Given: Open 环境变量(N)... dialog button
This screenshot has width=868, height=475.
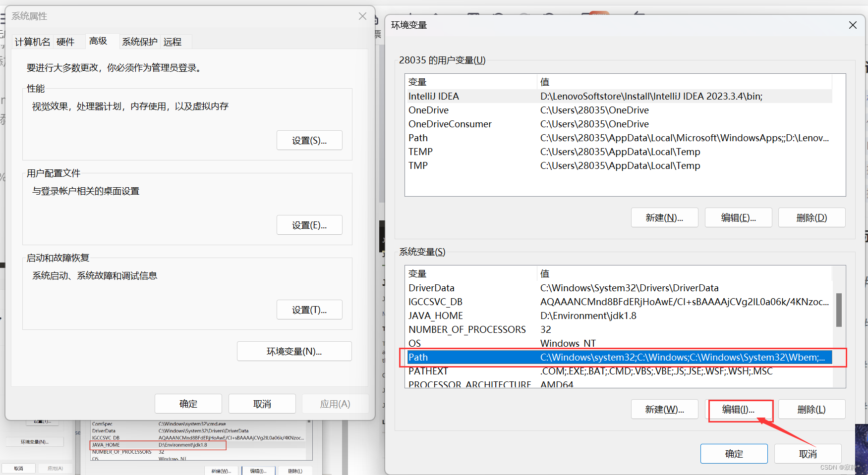Looking at the screenshot, I should point(294,351).
